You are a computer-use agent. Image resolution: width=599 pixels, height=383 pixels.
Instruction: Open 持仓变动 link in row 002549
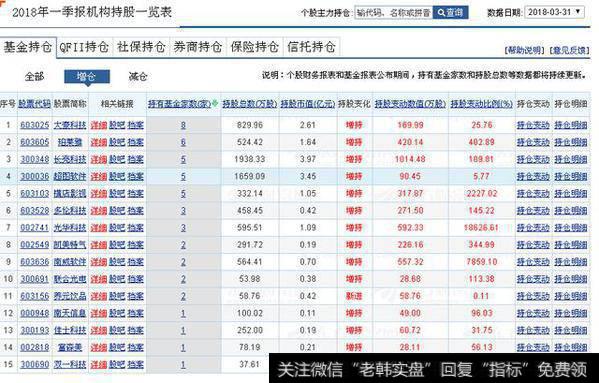pos(533,245)
